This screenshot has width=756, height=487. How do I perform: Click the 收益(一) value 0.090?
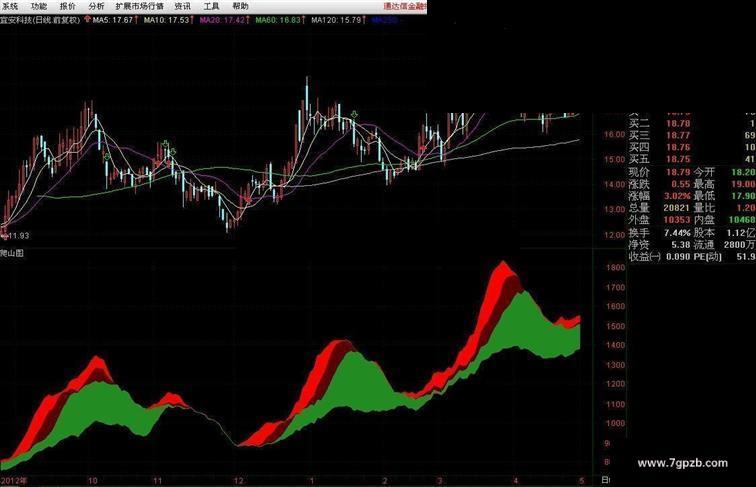pos(678,257)
